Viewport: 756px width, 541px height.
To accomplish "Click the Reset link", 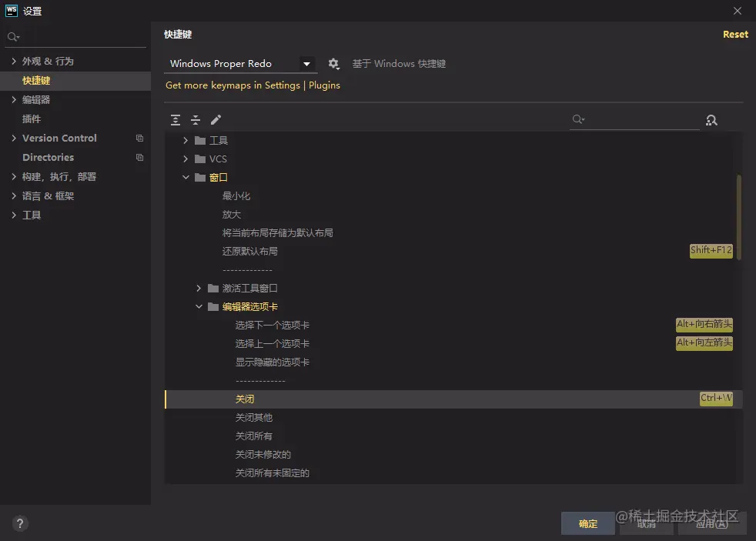I will pos(735,34).
